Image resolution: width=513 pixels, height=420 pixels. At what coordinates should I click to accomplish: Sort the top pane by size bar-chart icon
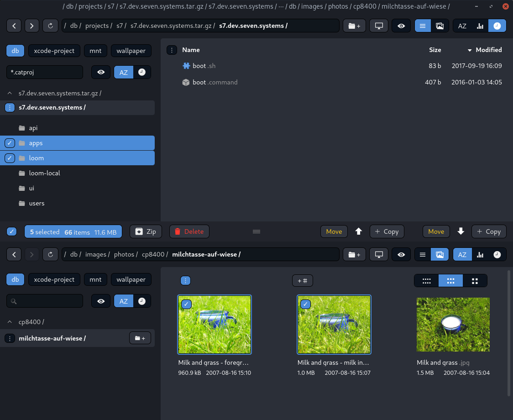click(x=480, y=26)
